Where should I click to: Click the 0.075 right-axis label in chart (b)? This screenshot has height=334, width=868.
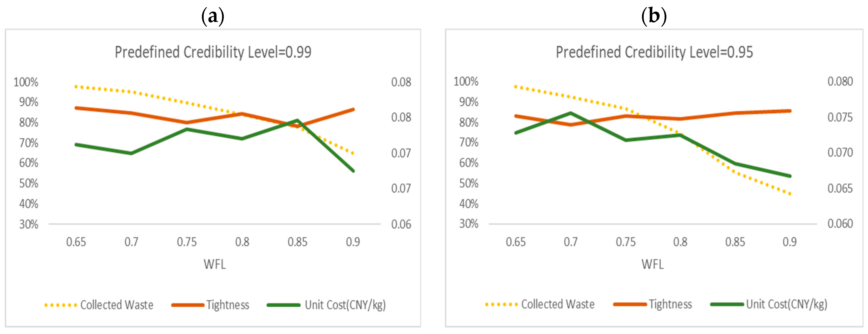point(840,117)
